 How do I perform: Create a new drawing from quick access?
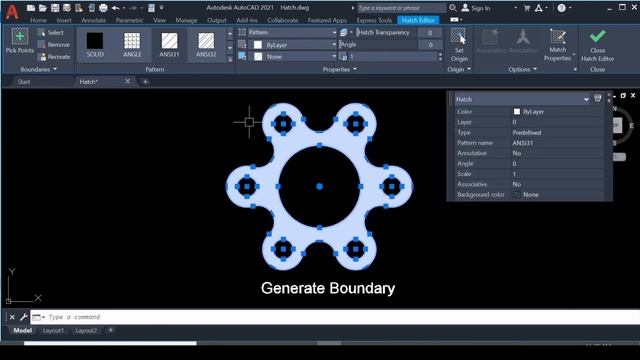[31, 8]
